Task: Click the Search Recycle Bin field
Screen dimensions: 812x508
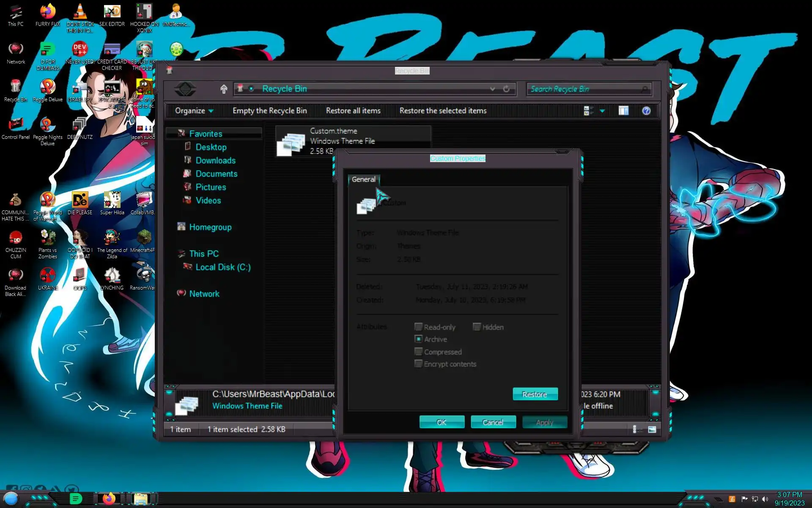Action: point(584,89)
